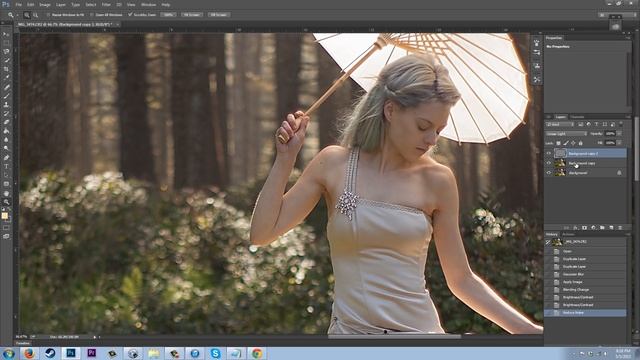640x360 pixels.
Task: Click the Fill Screen button
Action: pos(219,15)
